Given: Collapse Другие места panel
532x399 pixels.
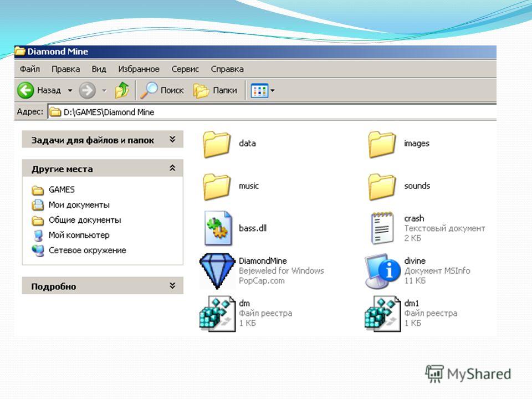Looking at the screenshot, I should pyautogui.click(x=172, y=168).
